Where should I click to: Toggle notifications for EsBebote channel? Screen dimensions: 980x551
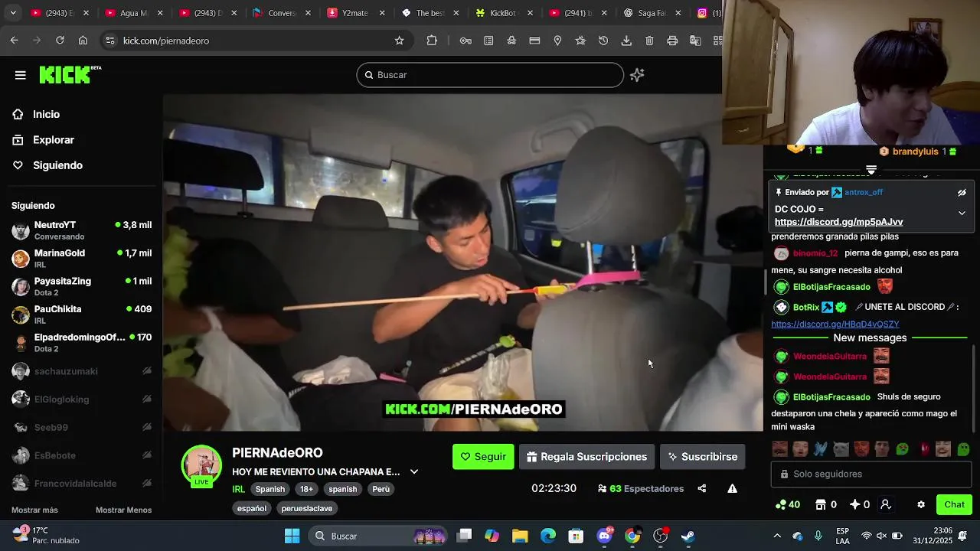(x=146, y=455)
